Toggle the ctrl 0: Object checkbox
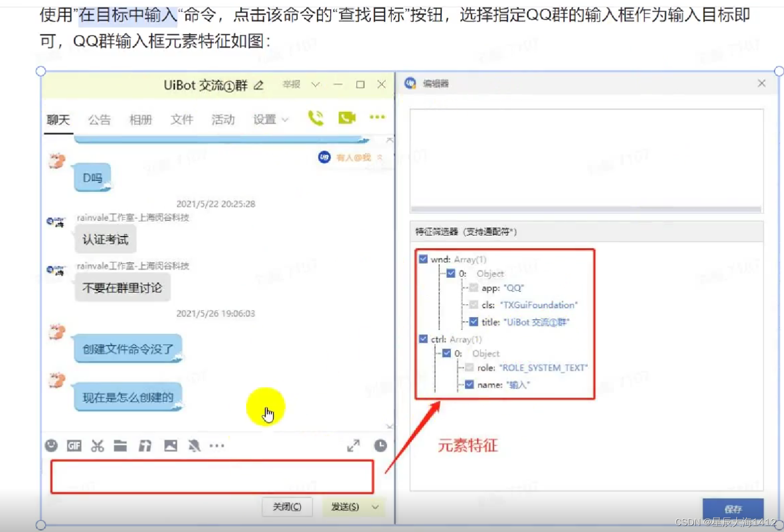The height and width of the screenshot is (532, 784). 447,353
